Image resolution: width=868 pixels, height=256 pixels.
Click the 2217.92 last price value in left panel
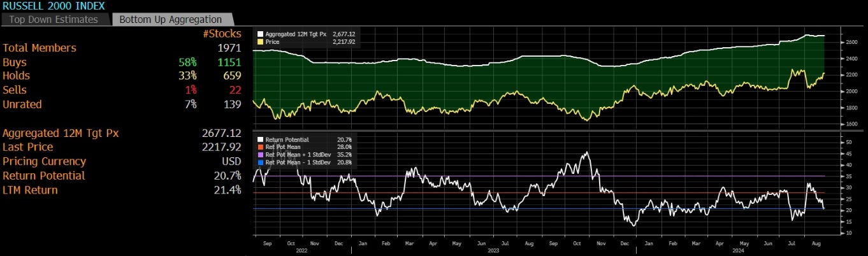[221, 147]
